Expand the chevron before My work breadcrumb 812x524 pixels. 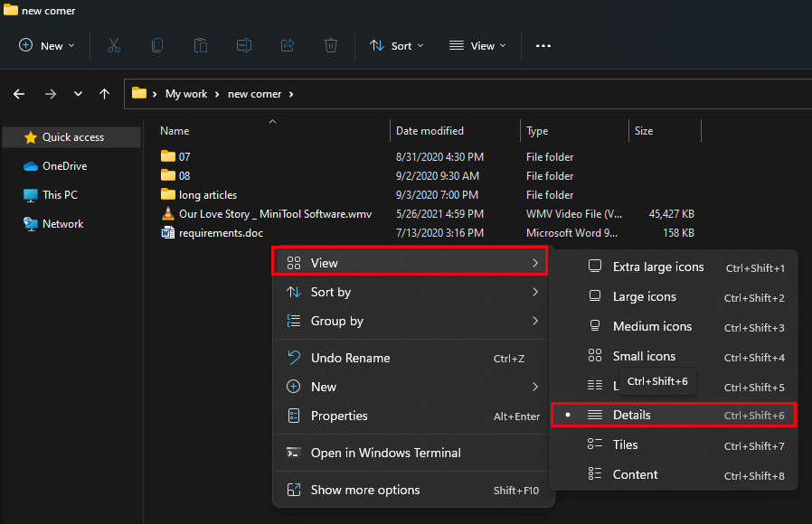pyautogui.click(x=155, y=94)
